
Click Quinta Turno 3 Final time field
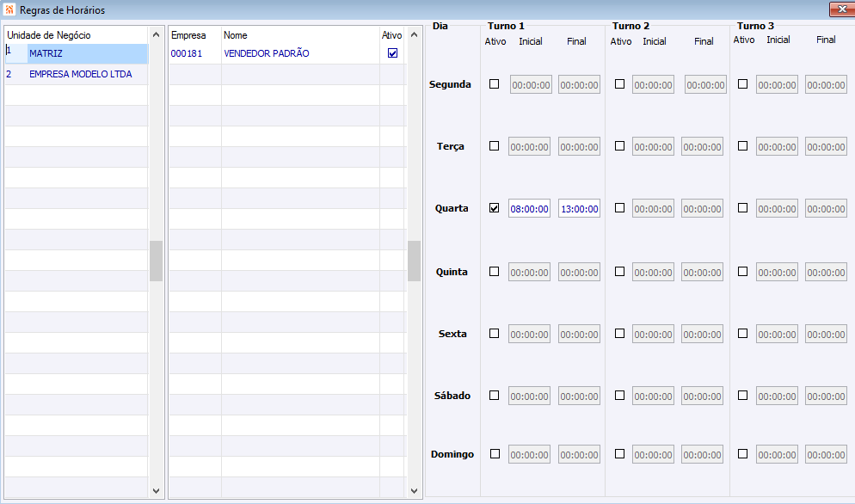pos(826,273)
